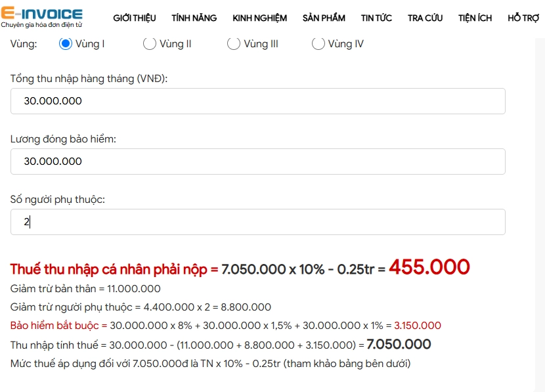Click the E-invoice logo
The width and height of the screenshot is (545, 392).
41,13
